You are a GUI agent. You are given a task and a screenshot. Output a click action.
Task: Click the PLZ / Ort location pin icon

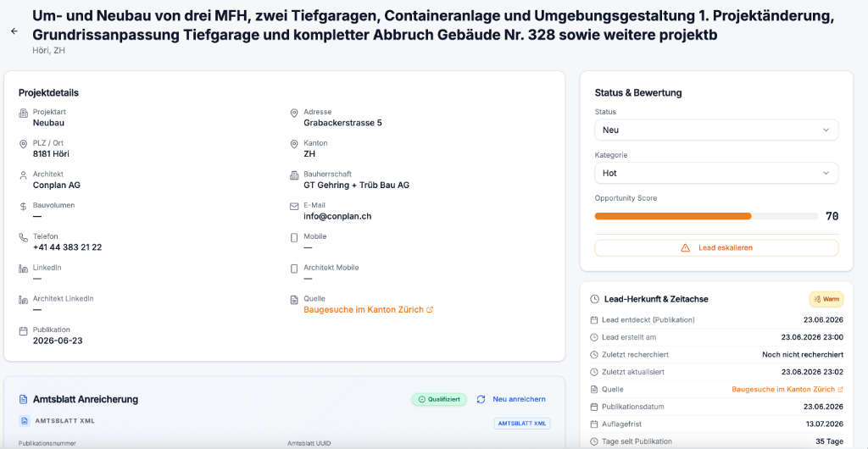tap(23, 144)
